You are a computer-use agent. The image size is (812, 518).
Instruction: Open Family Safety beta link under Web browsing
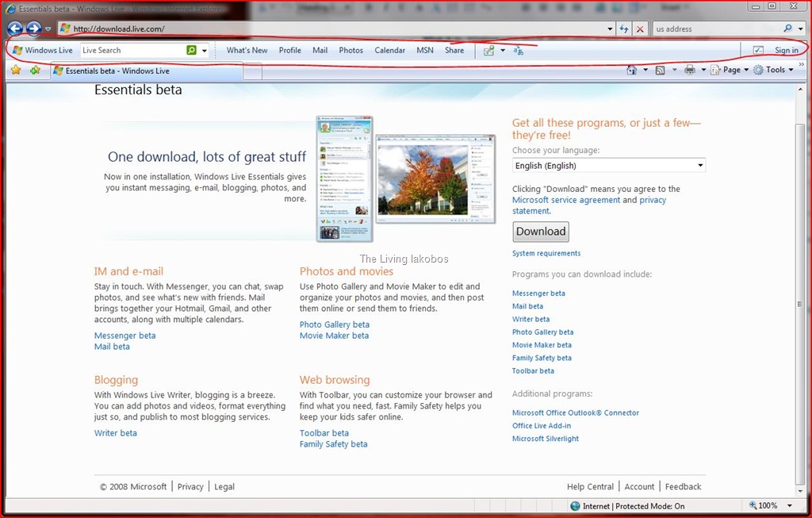pos(334,444)
